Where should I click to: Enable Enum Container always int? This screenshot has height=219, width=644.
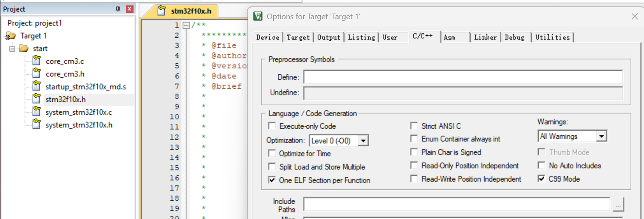[414, 139]
